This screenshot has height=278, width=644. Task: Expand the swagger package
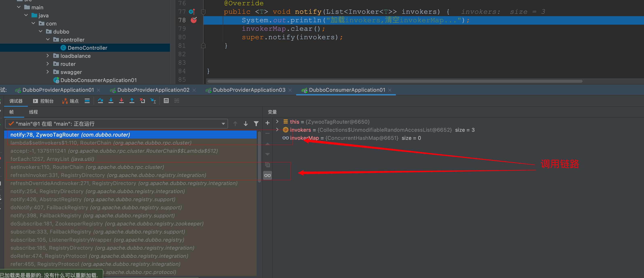pos(48,72)
